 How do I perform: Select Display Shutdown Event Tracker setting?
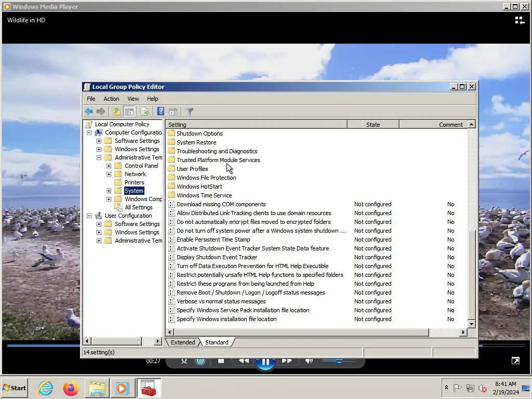(x=217, y=257)
